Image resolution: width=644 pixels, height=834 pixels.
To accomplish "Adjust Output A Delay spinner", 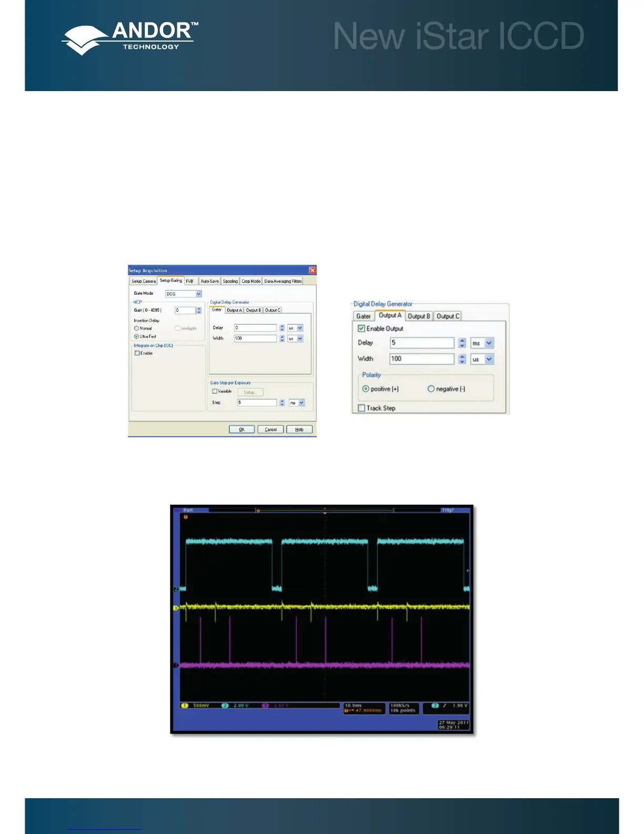I will pyautogui.click(x=462, y=343).
